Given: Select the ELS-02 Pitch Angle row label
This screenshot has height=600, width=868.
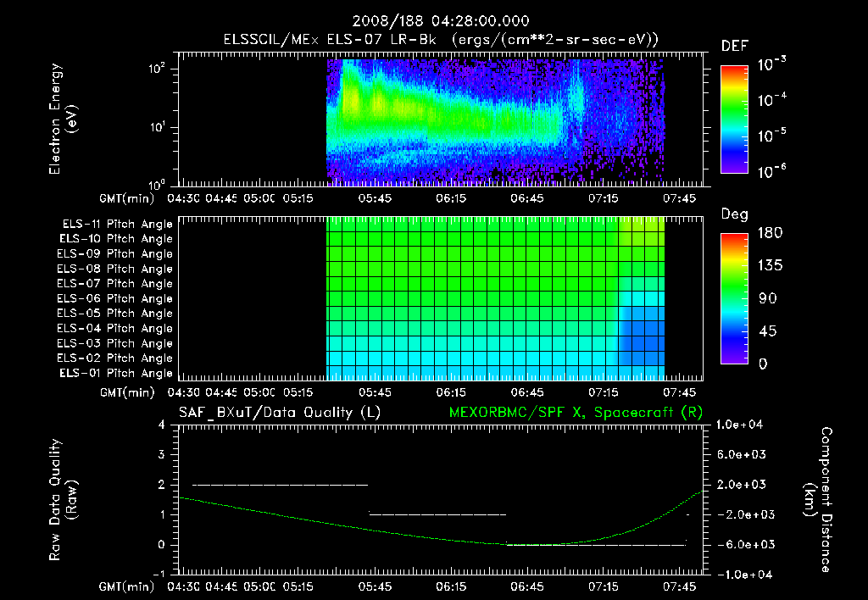Looking at the screenshot, I should [x=115, y=358].
